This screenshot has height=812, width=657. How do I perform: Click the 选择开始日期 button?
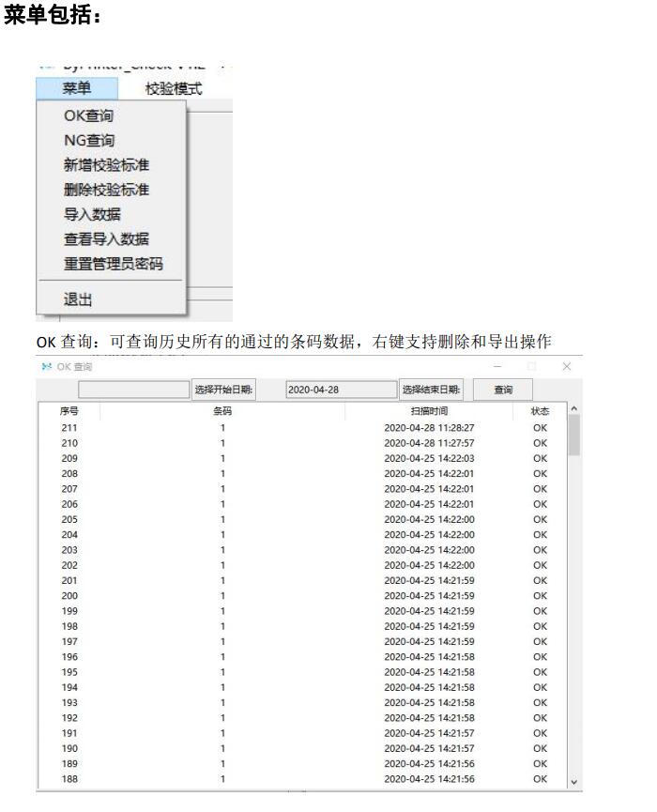[224, 389]
